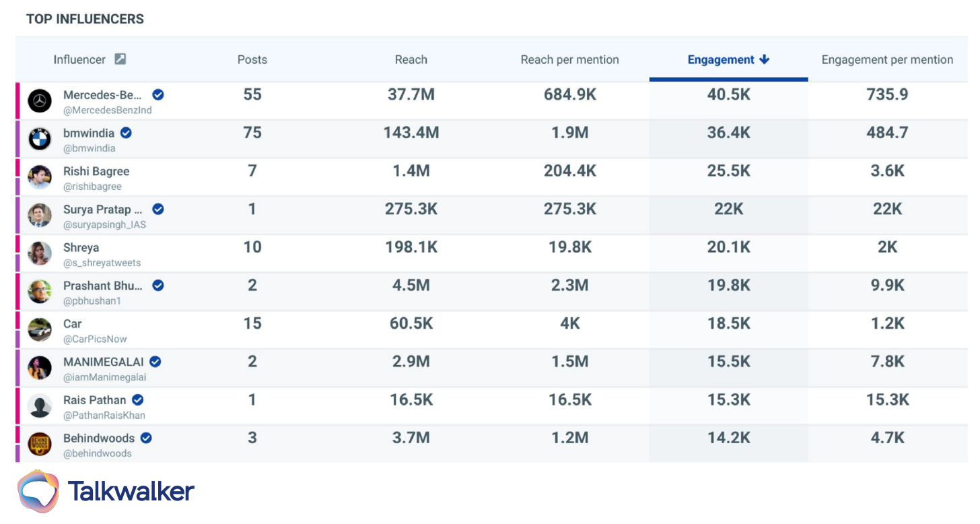The image size is (980, 524).
Task: Sort by Reach per mention header
Action: click(x=569, y=59)
